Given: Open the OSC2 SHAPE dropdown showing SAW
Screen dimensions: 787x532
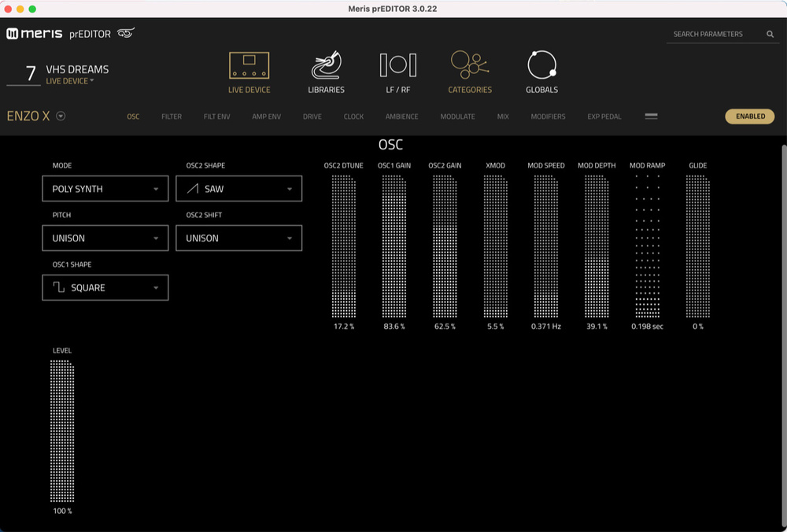Looking at the screenshot, I should [238, 189].
